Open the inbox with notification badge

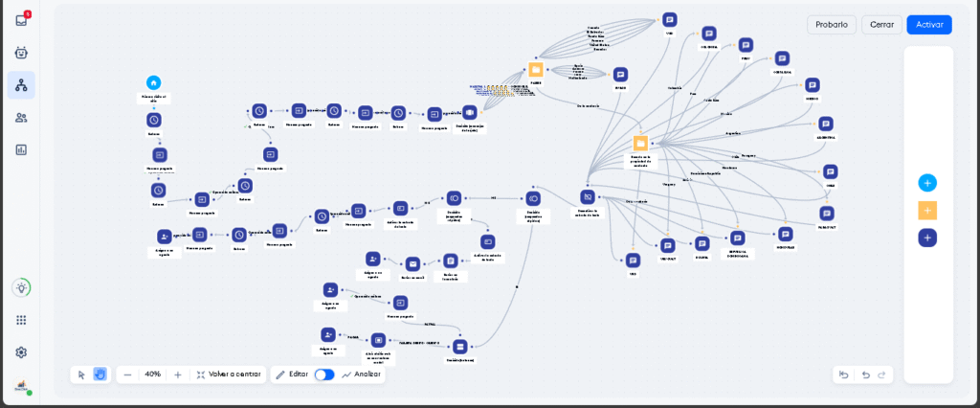pos(21,20)
